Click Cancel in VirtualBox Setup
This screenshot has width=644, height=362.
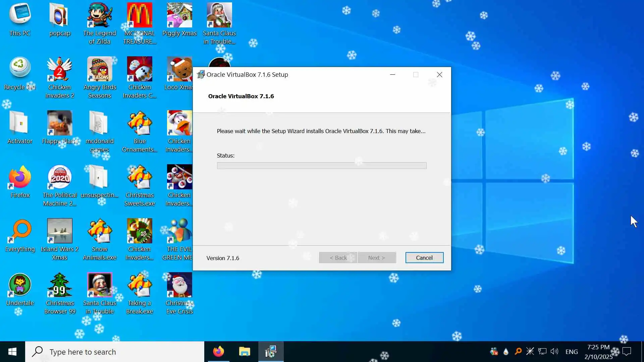[424, 258]
